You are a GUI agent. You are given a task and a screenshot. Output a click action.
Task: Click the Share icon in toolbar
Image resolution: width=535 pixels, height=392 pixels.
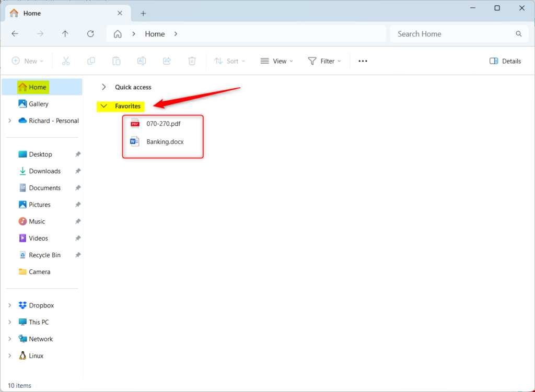[x=167, y=61]
